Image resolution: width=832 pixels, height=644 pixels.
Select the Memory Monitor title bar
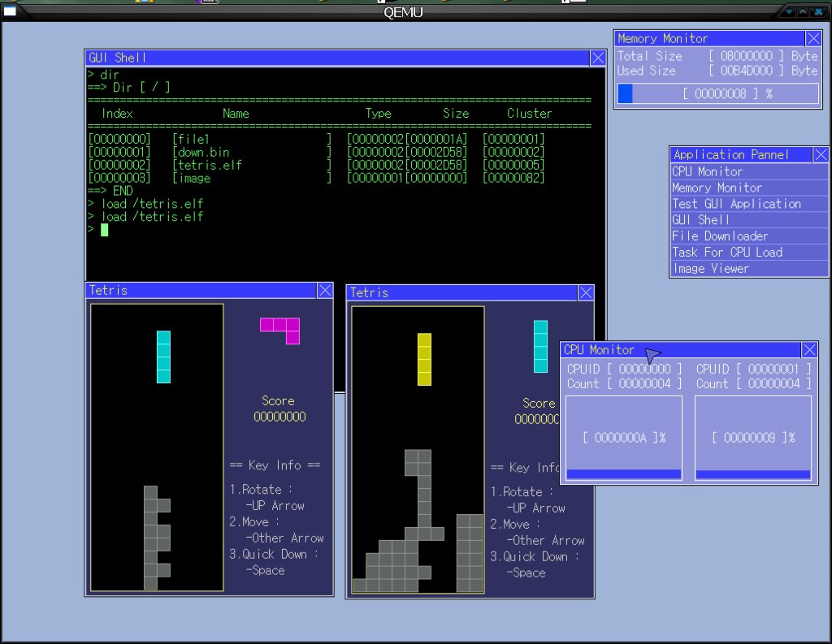(710, 38)
